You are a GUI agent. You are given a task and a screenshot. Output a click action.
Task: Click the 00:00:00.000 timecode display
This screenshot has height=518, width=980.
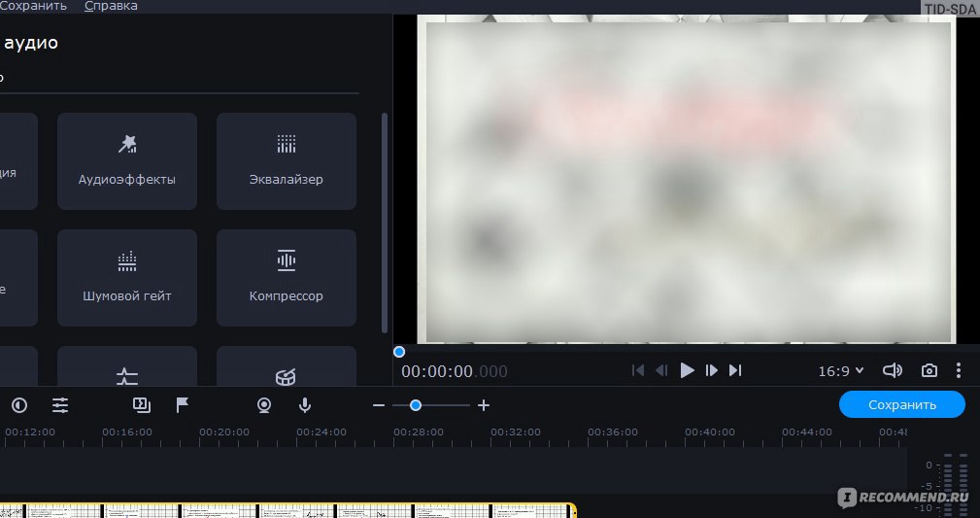(x=454, y=371)
